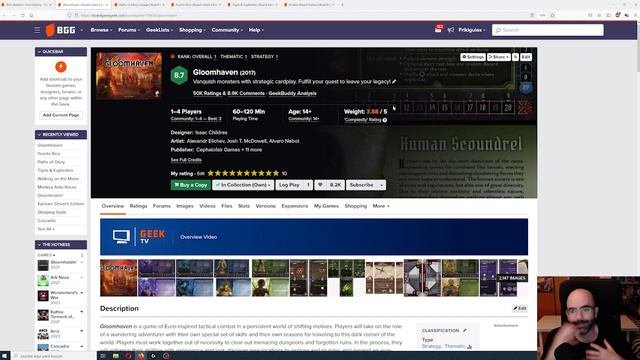The height and width of the screenshot is (360, 640).
Task: Open See Full Credits link
Action: [x=186, y=160]
